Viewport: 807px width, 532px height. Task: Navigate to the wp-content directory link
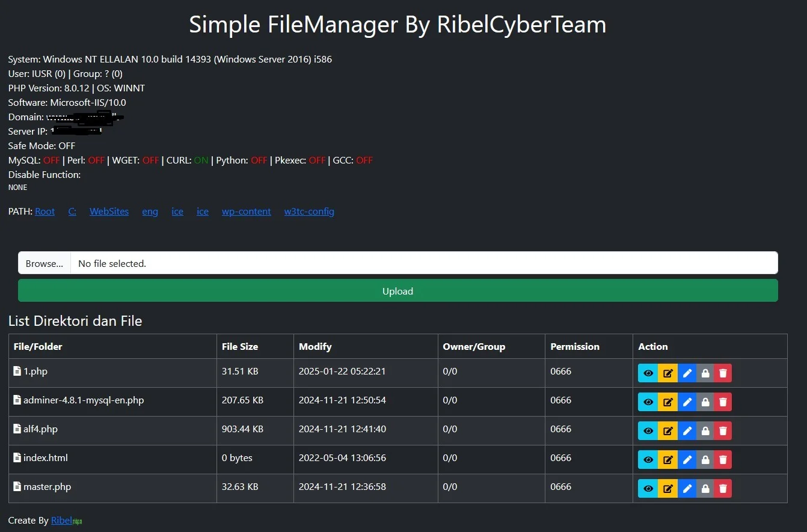(246, 211)
